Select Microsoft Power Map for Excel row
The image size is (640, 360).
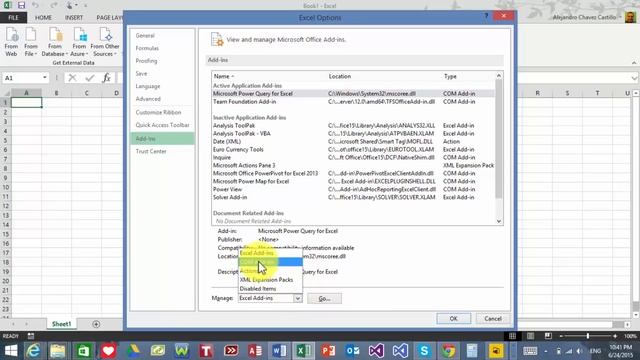[x=353, y=181]
